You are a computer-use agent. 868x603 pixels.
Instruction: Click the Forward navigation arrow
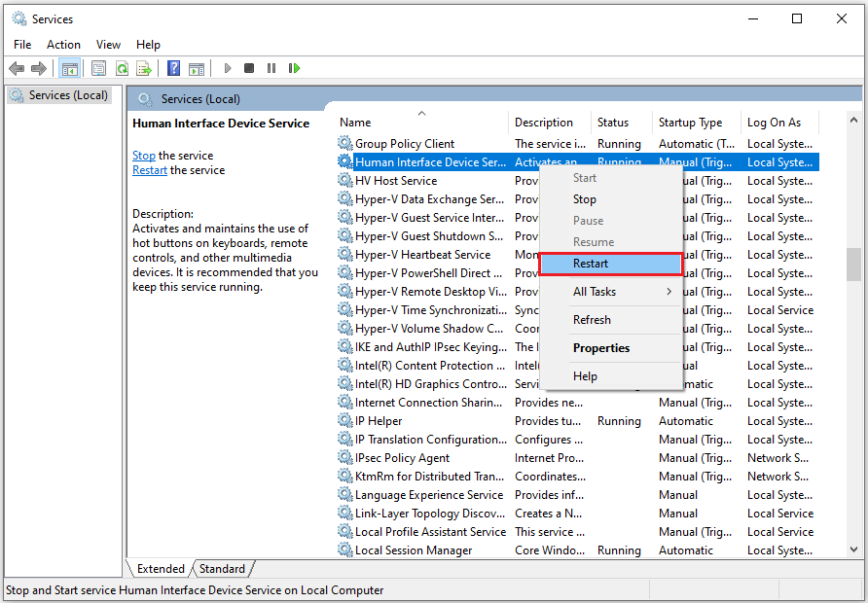[38, 68]
